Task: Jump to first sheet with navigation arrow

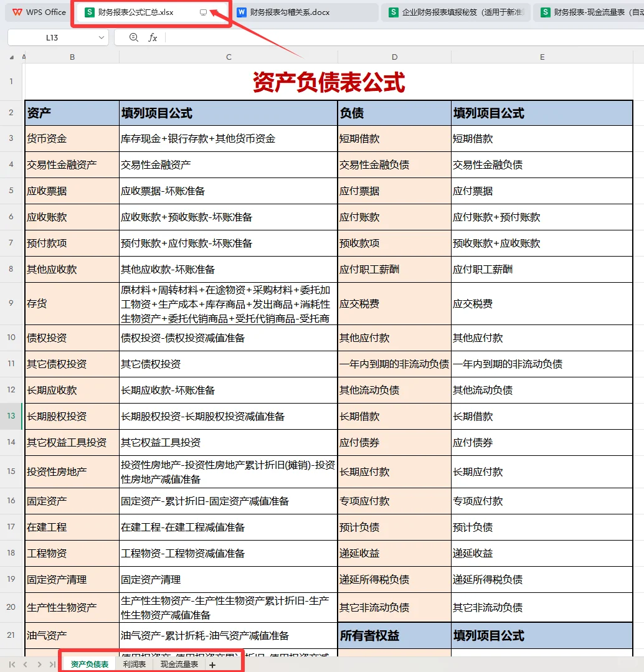Action: [12, 665]
